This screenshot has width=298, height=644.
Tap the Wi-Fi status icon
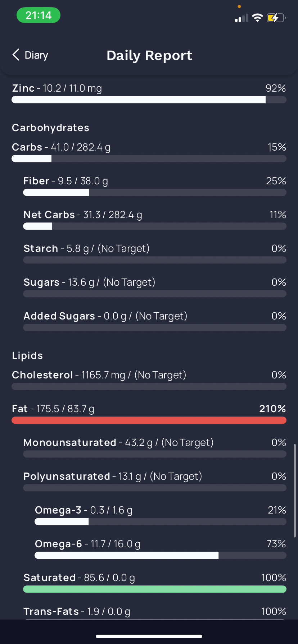click(257, 18)
